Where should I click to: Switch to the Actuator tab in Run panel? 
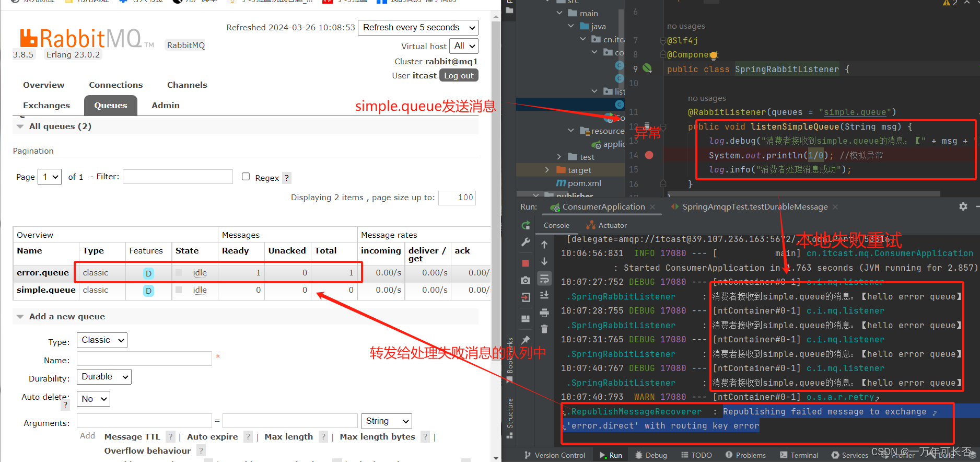pyautogui.click(x=606, y=225)
